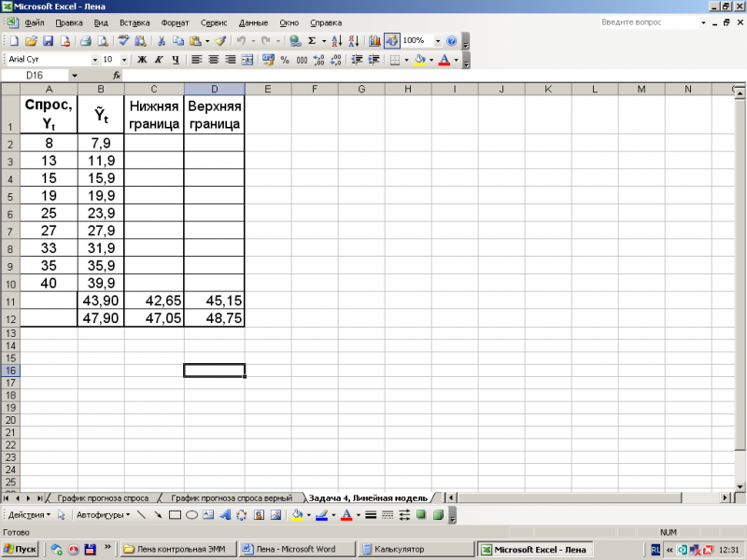Merge and center cells

tap(247, 60)
